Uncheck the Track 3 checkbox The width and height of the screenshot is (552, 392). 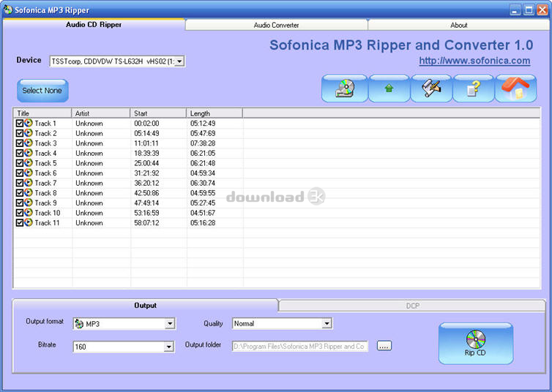20,143
